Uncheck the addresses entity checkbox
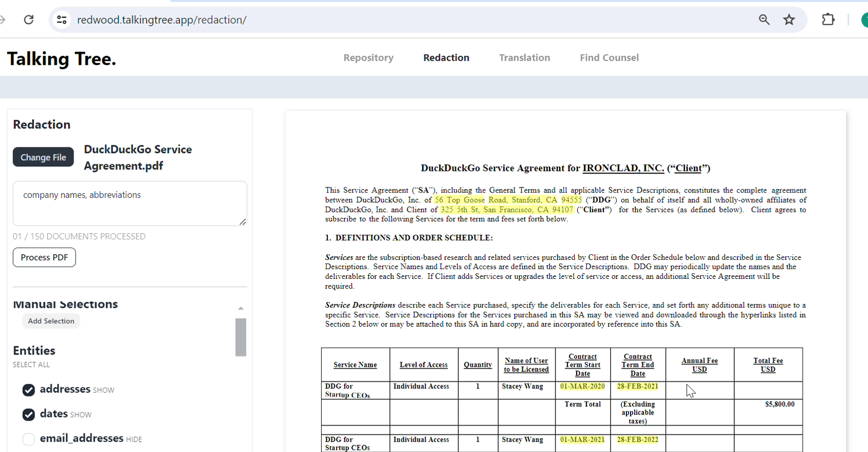 (x=29, y=390)
